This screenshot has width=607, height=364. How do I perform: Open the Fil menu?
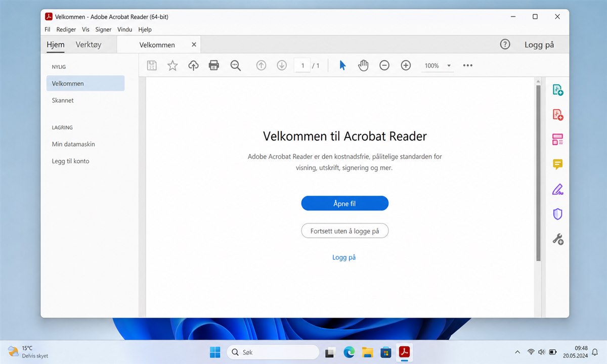[x=48, y=29]
